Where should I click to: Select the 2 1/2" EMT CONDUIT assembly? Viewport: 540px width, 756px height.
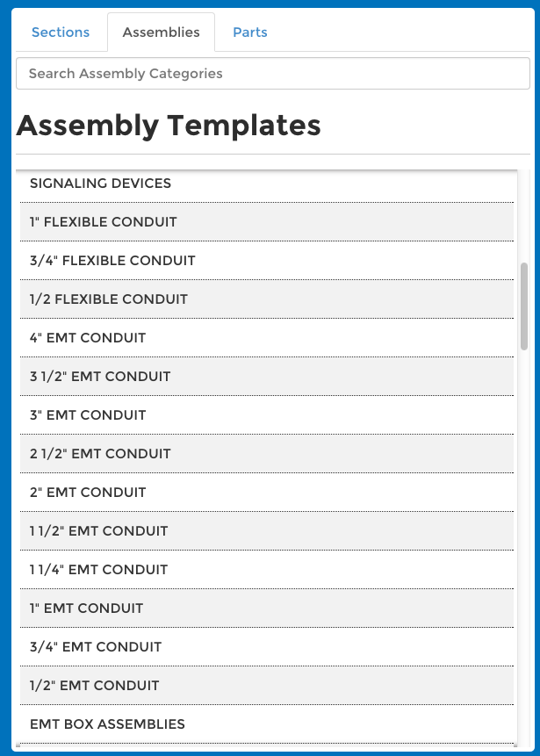(266, 454)
